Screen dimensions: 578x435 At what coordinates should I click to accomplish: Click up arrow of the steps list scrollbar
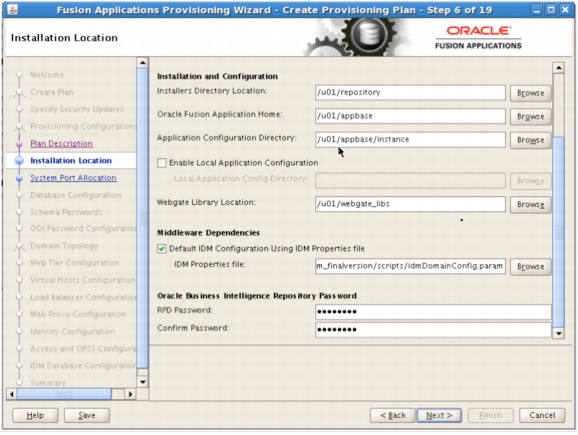(142, 63)
